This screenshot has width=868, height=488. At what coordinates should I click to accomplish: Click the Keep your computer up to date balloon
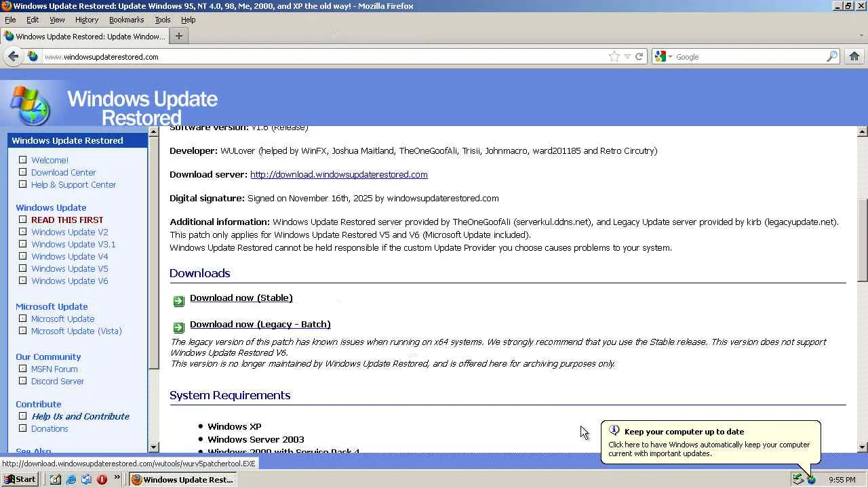point(711,442)
